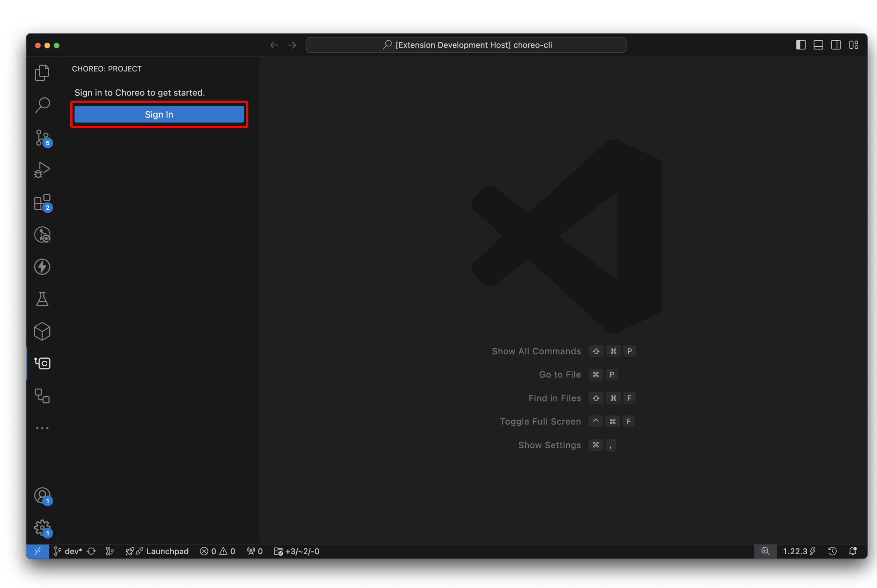
Task: Open remote window indicator in status bar
Action: (x=38, y=551)
